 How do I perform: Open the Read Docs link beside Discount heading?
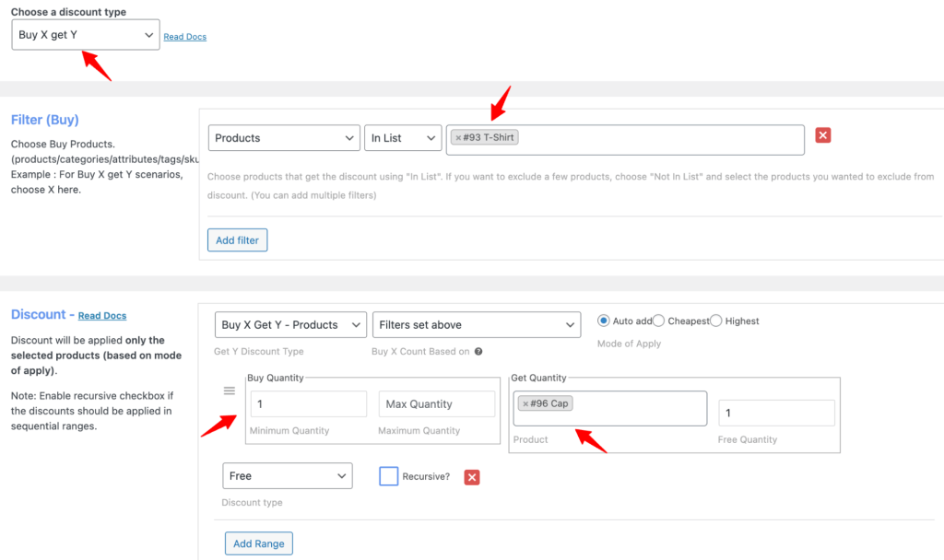click(x=101, y=315)
